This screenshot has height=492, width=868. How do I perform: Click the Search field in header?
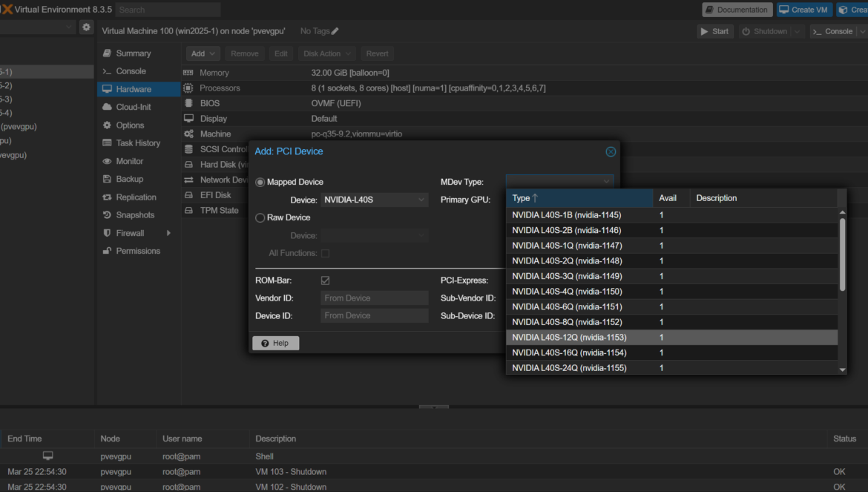[x=168, y=10]
